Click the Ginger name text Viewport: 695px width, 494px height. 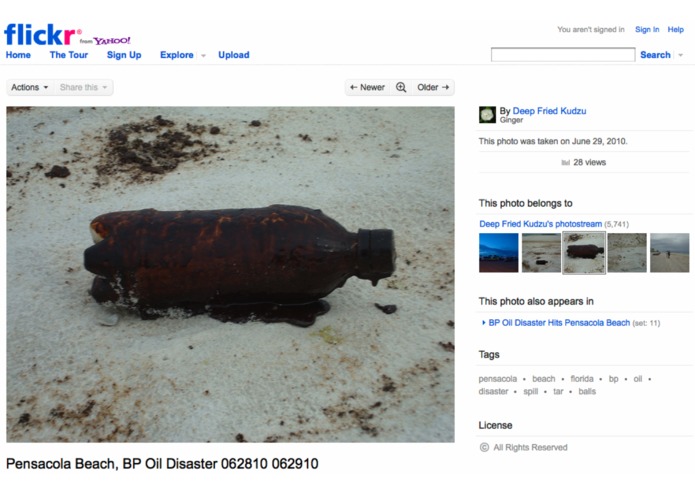tap(511, 120)
